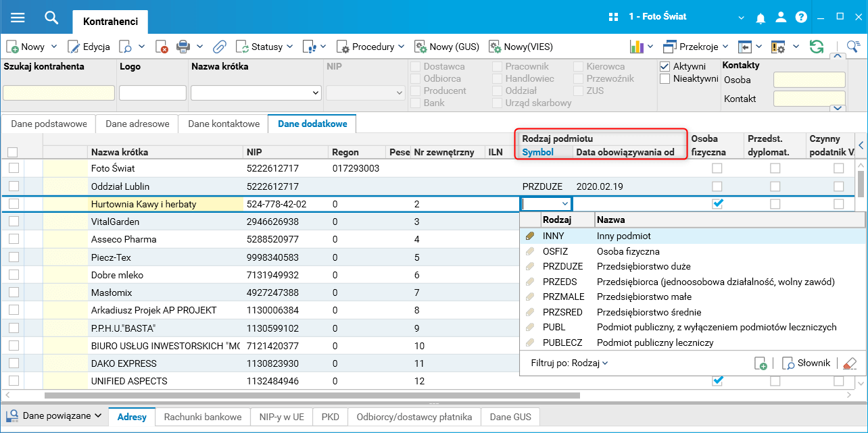
Task: Click the Nowy (GUS) button
Action: [447, 47]
